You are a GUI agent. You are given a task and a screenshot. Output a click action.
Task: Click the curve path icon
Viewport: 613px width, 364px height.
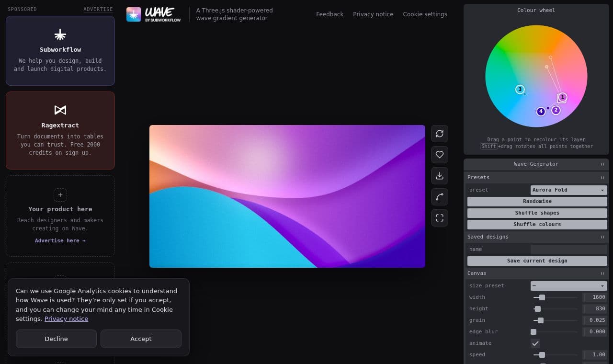tap(440, 197)
